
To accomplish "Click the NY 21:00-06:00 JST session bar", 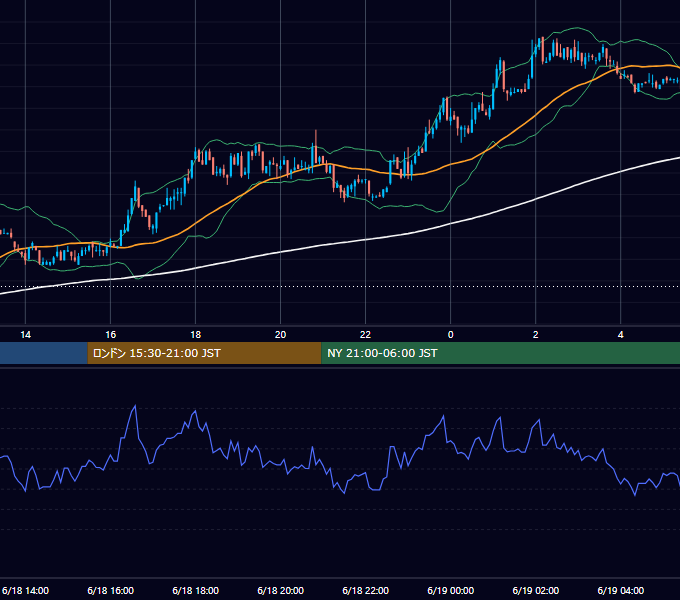I will (x=500, y=353).
